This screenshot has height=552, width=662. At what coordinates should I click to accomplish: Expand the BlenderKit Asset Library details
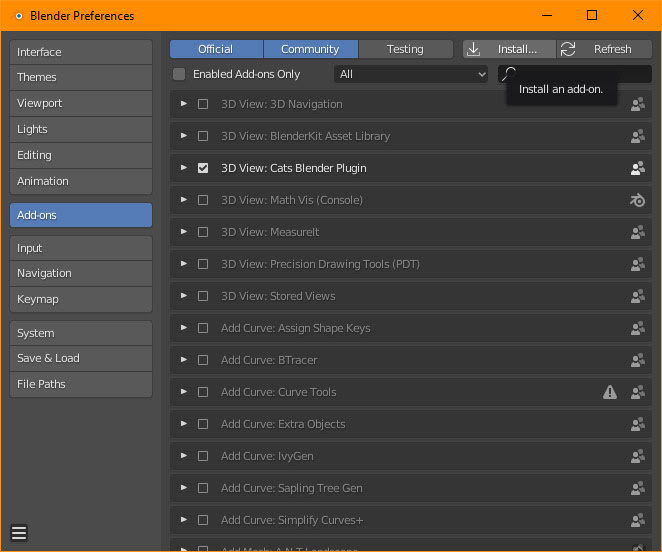(x=184, y=136)
